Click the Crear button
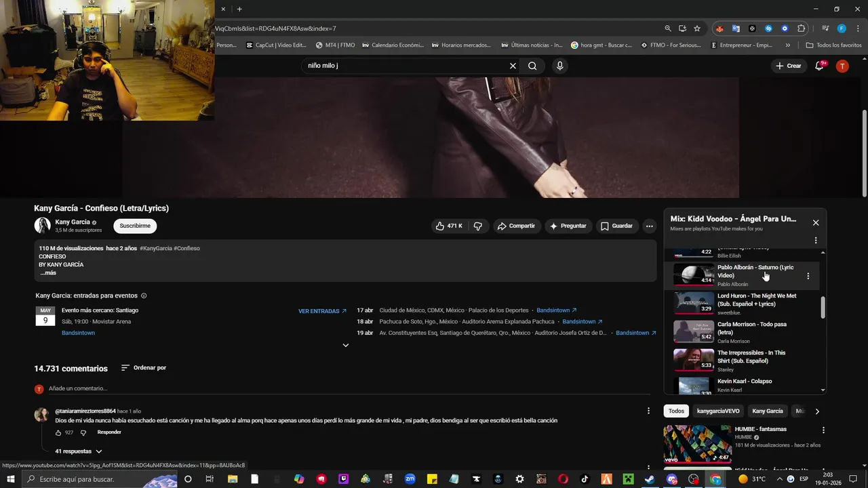The width and height of the screenshot is (868, 488). coord(789,66)
